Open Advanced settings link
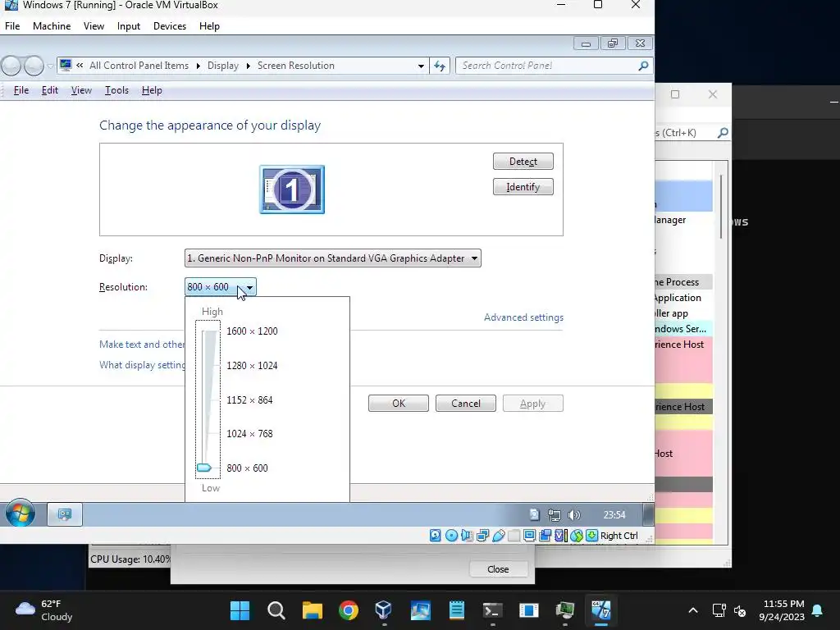 (523, 317)
